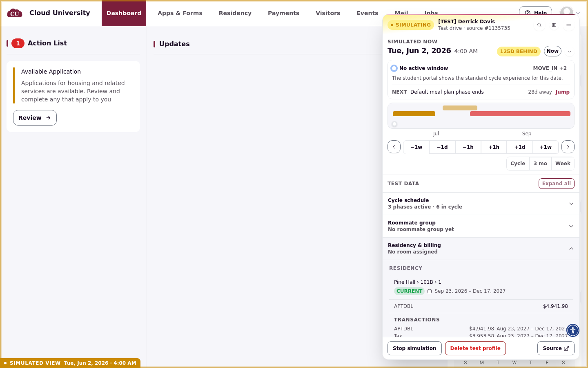Advance simulated time one day
Image resolution: width=588 pixels, height=368 pixels.
(520, 147)
